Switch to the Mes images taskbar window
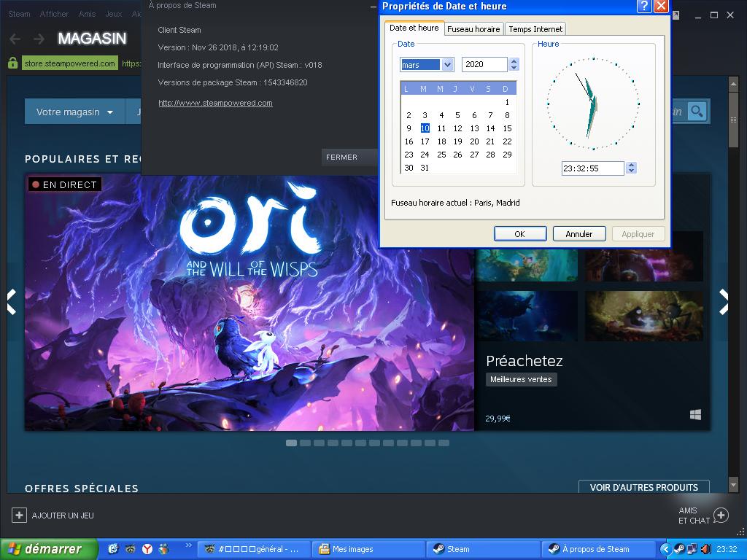Image resolution: width=747 pixels, height=560 pixels. coord(368,549)
